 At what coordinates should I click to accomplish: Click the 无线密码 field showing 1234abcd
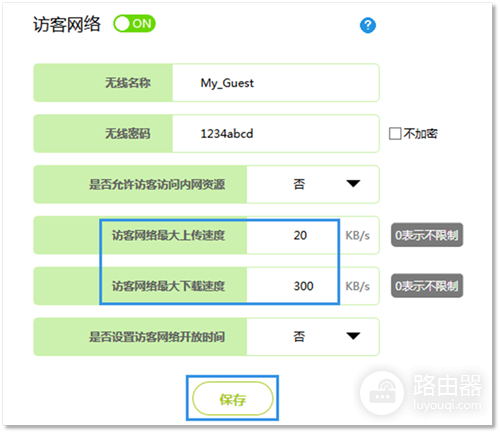pyautogui.click(x=275, y=134)
